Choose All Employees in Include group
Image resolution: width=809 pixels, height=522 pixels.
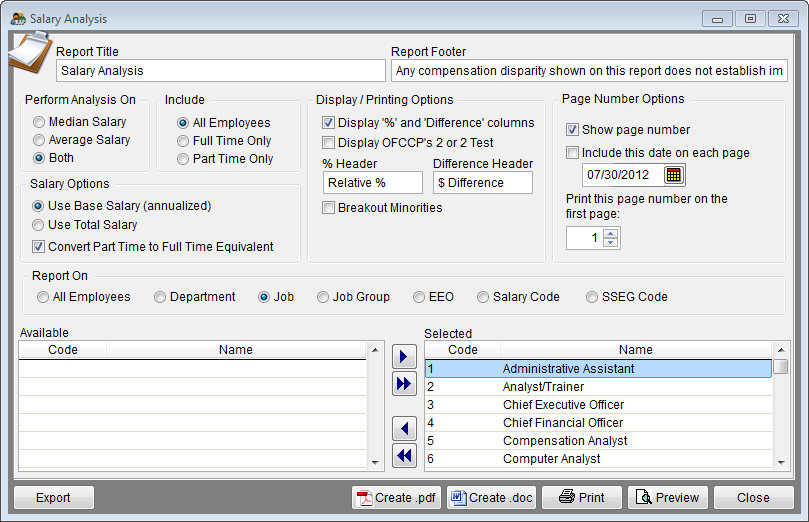coord(183,123)
